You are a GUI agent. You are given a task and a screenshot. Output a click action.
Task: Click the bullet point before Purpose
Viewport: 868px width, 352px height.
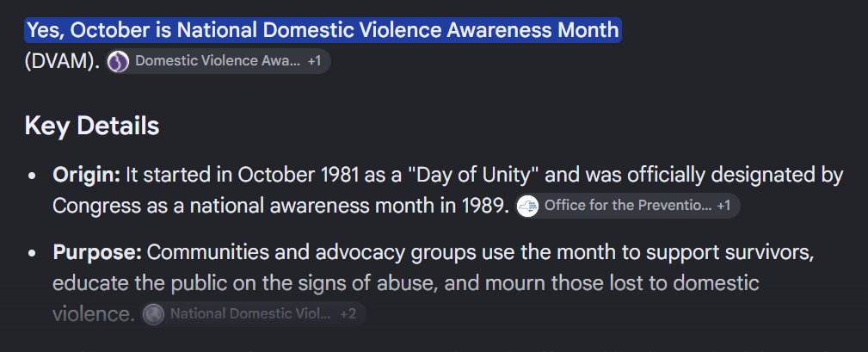pyautogui.click(x=32, y=253)
